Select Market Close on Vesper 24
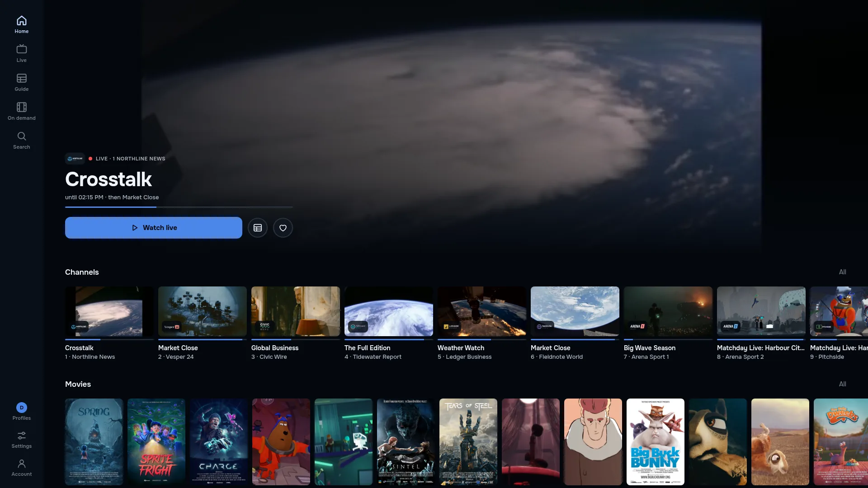Viewport: 868px width, 488px height. click(203, 324)
